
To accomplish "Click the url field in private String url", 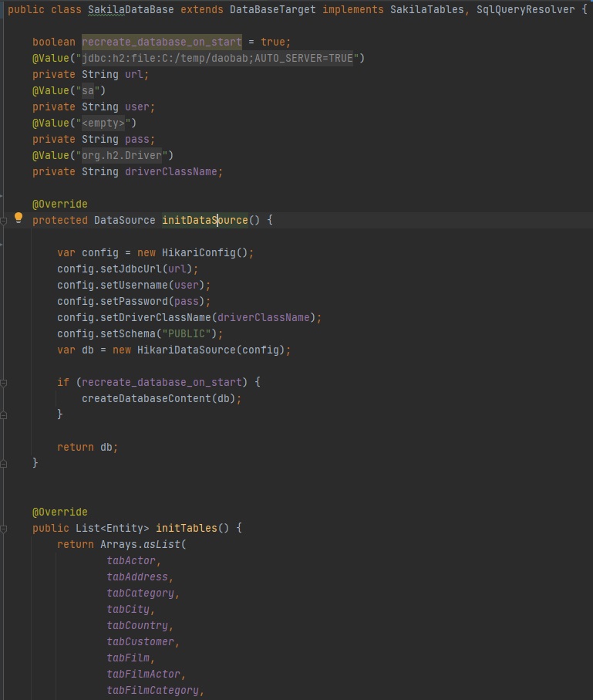I will pyautogui.click(x=134, y=75).
